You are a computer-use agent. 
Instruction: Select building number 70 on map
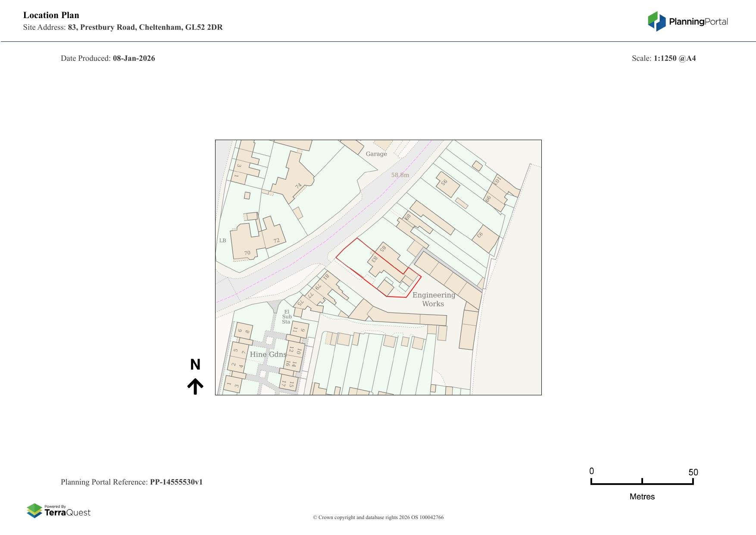pyautogui.click(x=247, y=253)
